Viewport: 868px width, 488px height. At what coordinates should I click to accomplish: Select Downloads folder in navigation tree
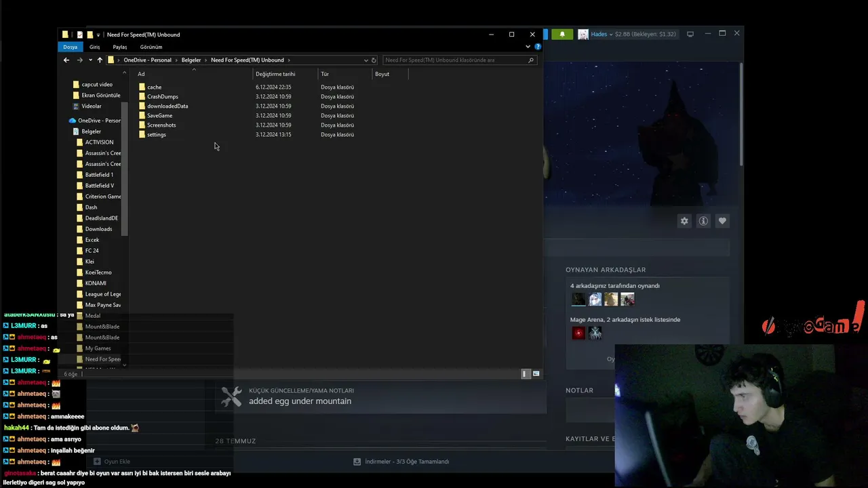coord(98,229)
